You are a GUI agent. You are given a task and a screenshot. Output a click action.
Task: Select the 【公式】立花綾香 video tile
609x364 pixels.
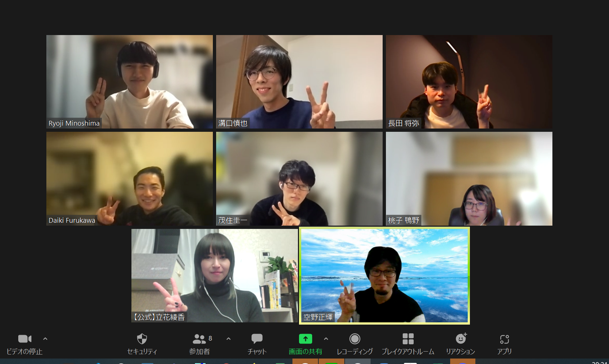pos(215,275)
